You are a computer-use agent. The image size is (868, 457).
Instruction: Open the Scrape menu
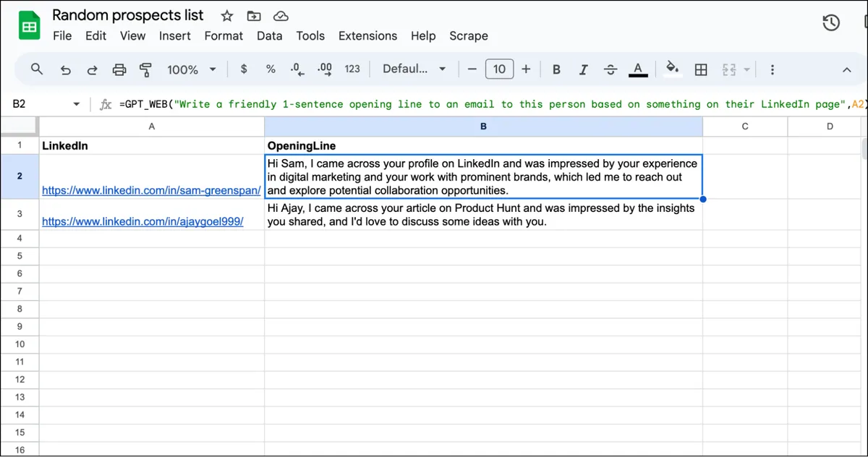468,35
